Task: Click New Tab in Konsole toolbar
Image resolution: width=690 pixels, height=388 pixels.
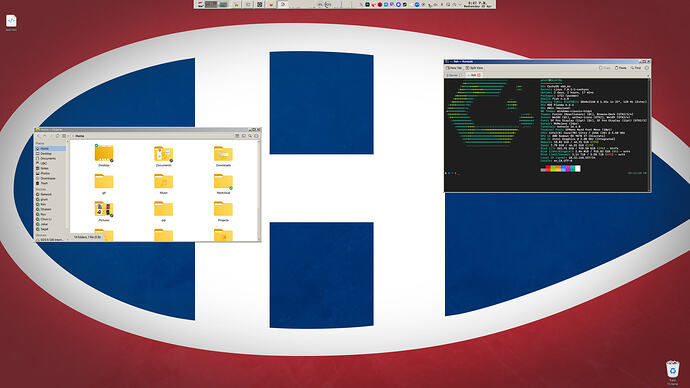Action: [x=454, y=68]
